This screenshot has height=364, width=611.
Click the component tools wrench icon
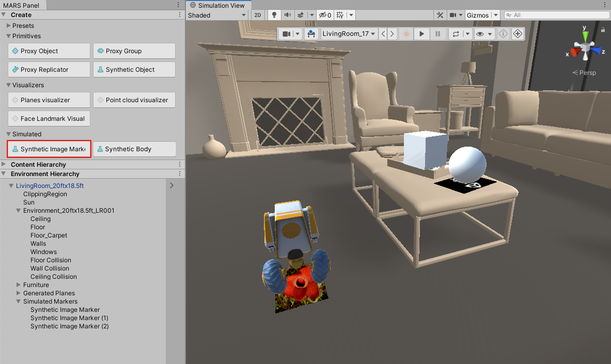point(440,15)
